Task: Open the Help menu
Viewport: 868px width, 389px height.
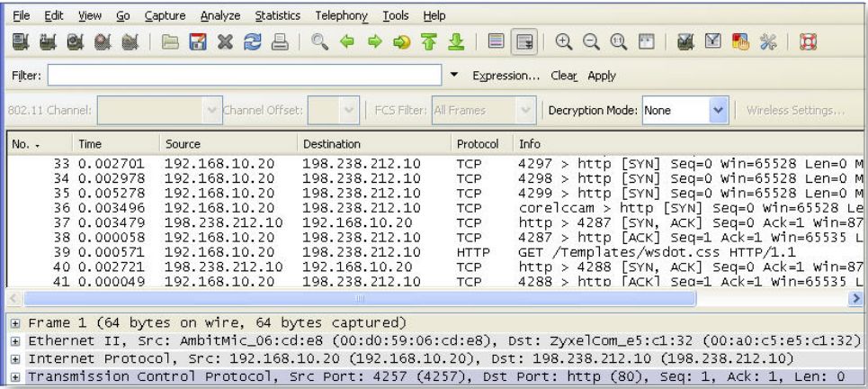Action: click(x=434, y=15)
